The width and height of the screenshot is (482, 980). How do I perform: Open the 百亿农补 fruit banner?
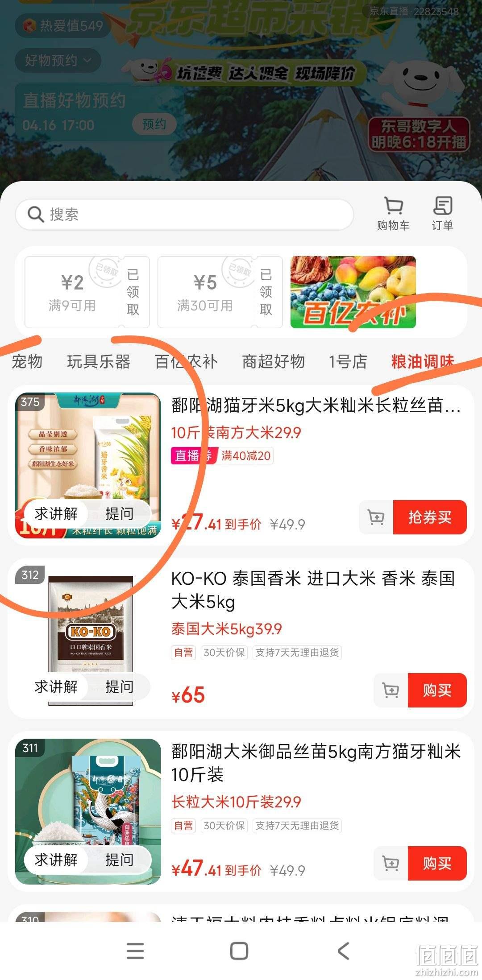tap(353, 292)
